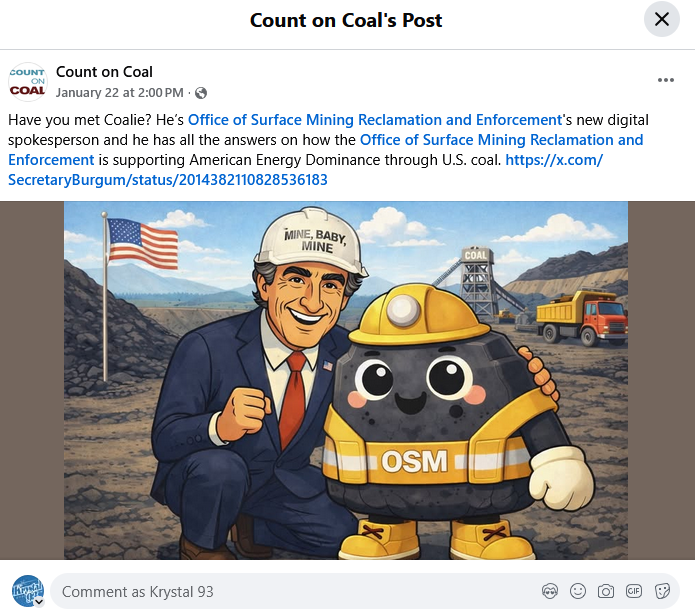
Task: Open the Coalie mascot cartoon image
Action: [x=346, y=380]
